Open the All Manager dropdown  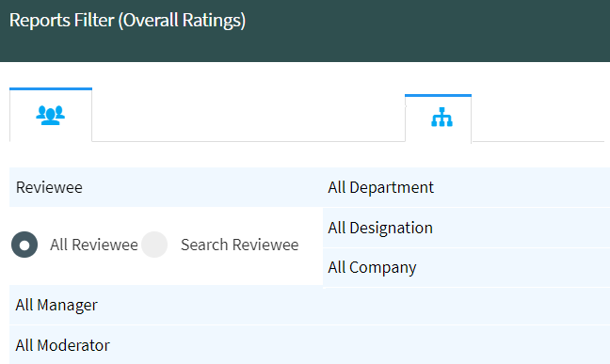310,305
